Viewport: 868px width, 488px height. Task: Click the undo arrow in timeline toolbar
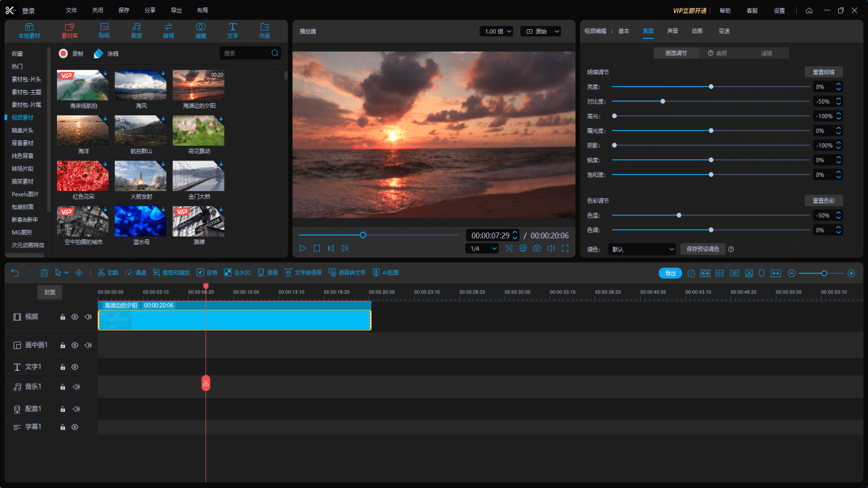pyautogui.click(x=15, y=272)
